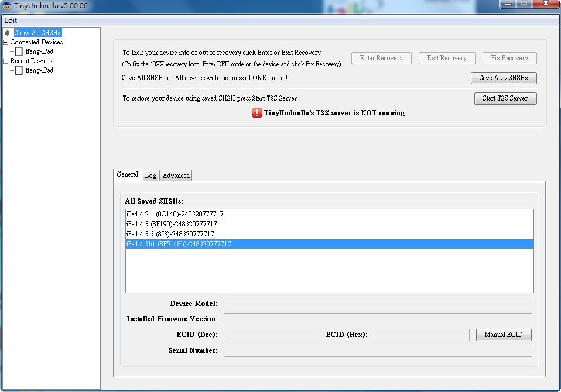
Task: Select the Connected Devices label
Action: (36, 42)
